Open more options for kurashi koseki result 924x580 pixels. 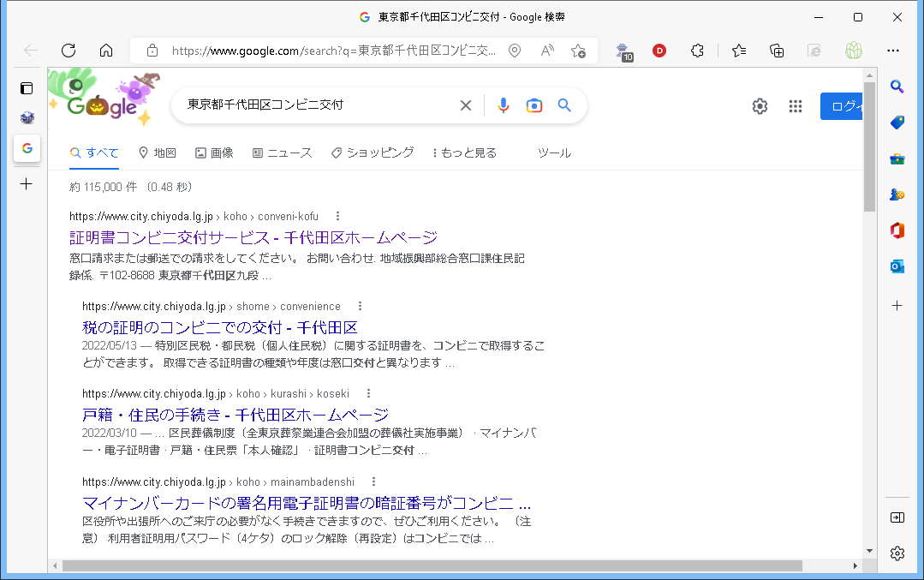point(369,393)
